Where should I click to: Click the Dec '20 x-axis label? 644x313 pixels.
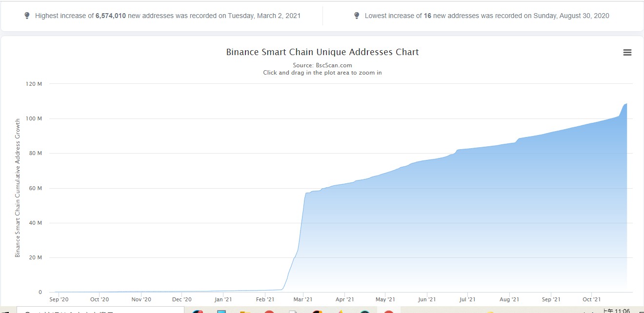(x=182, y=300)
